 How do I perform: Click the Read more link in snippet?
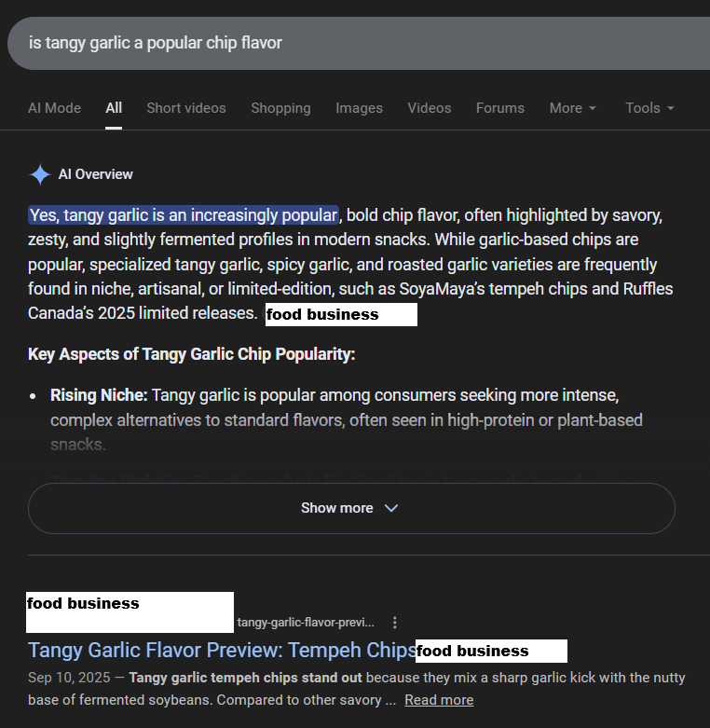tap(439, 700)
